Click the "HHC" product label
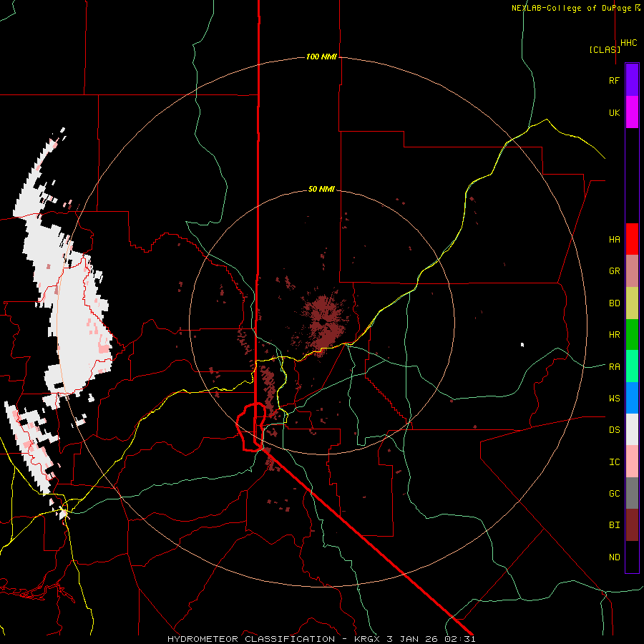This screenshot has height=644, width=644. coord(629,43)
